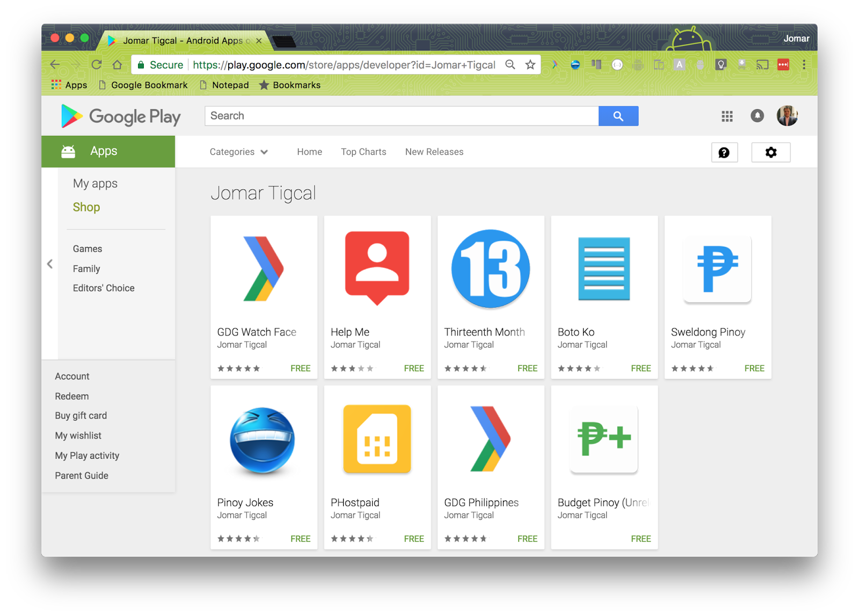Click the Jomar profile name in the title bar
Image resolution: width=859 pixels, height=616 pixels.
[x=796, y=39]
